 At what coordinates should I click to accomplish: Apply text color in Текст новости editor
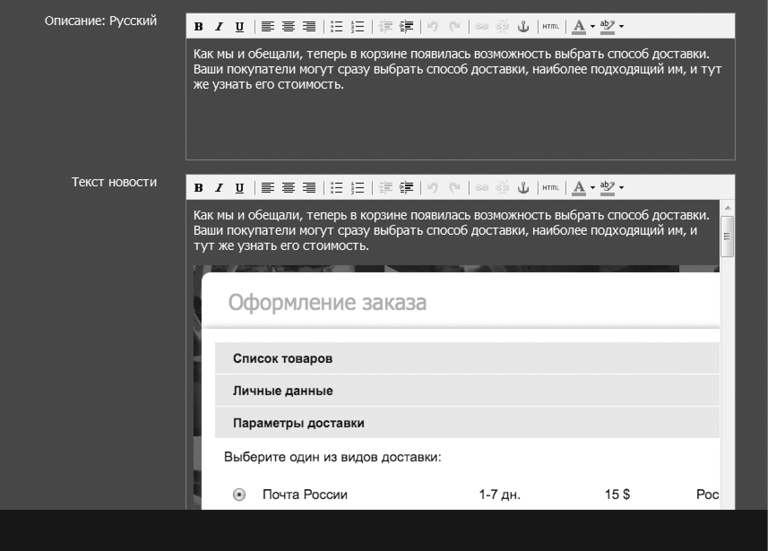pyautogui.click(x=579, y=188)
